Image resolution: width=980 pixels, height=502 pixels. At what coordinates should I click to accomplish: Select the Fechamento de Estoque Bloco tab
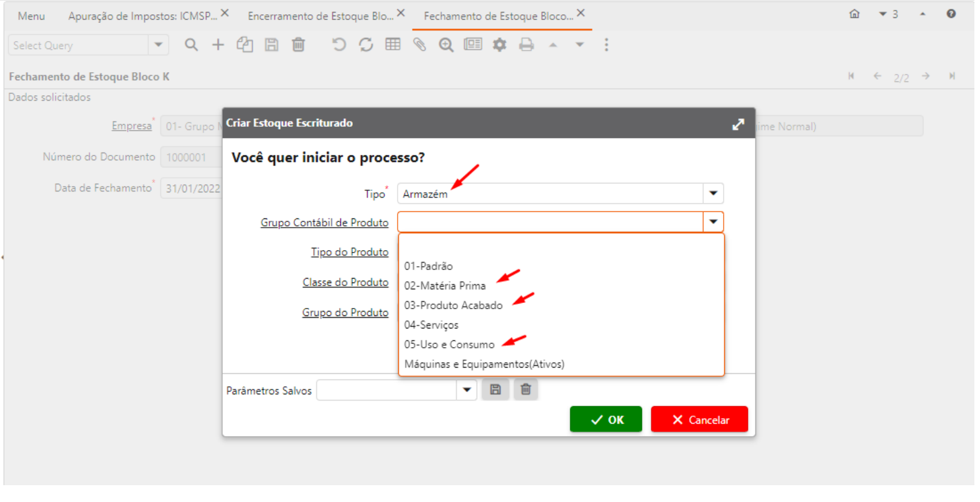pos(498,16)
